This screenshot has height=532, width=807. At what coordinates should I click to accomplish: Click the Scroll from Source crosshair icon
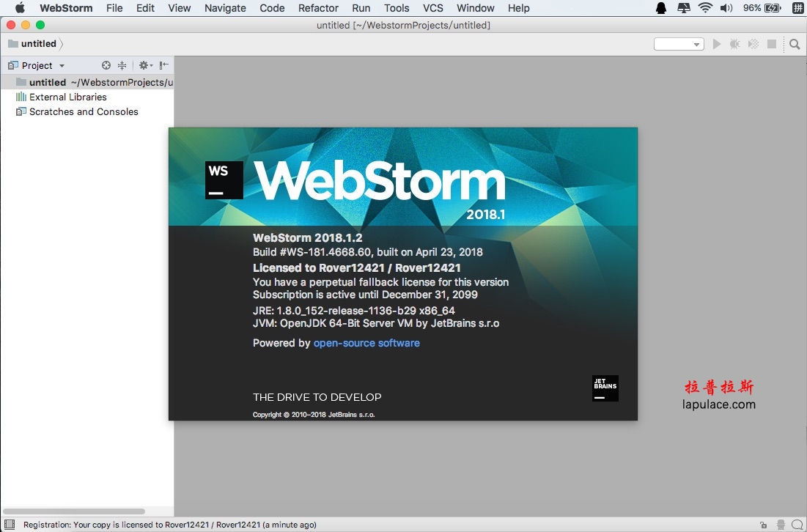[106, 65]
